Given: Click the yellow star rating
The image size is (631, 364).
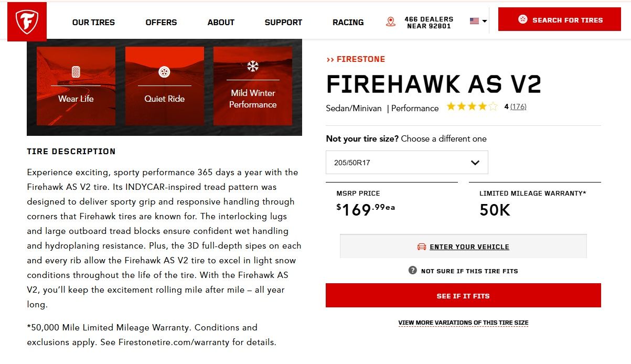Looking at the screenshot, I should point(472,106).
